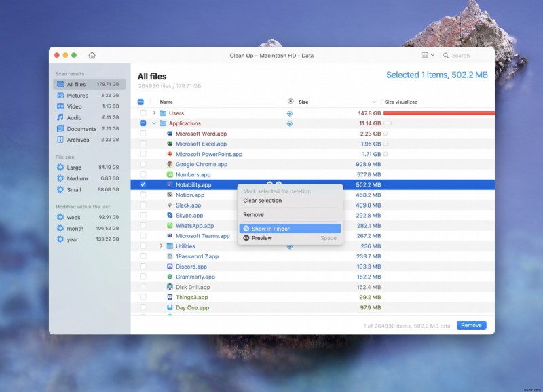The image size is (543, 392).
Task: Click the Remove button at bottom right
Action: [471, 326]
